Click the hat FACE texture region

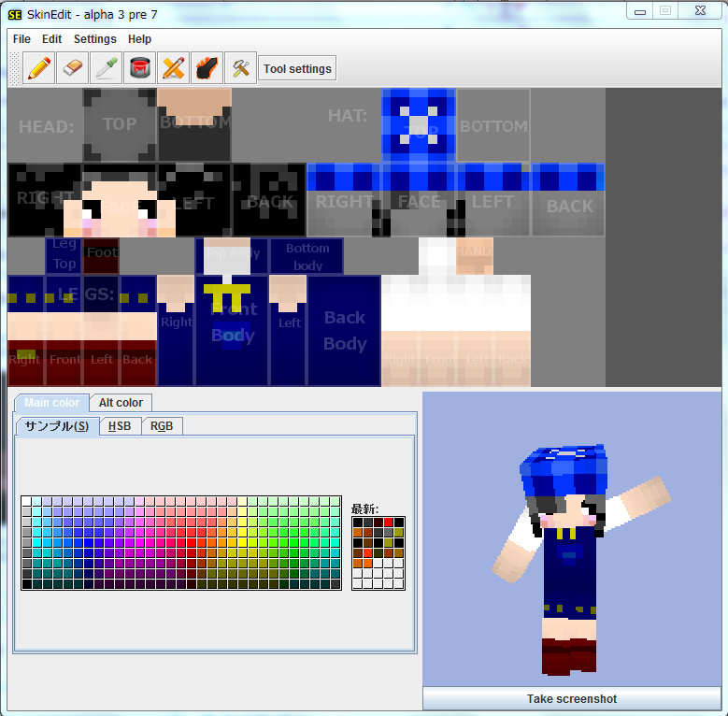click(x=419, y=200)
